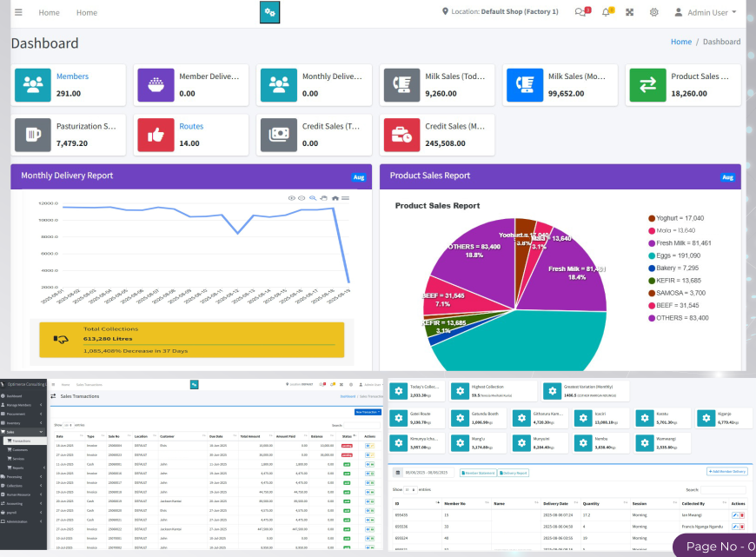Click the Milk Sales (Today) register icon
The width and height of the screenshot is (756, 557).
(x=401, y=84)
